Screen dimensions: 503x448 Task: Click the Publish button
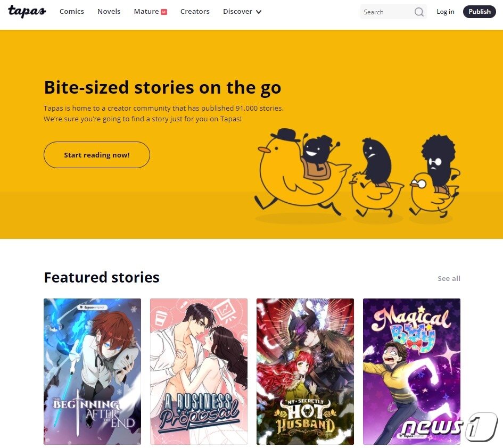479,12
